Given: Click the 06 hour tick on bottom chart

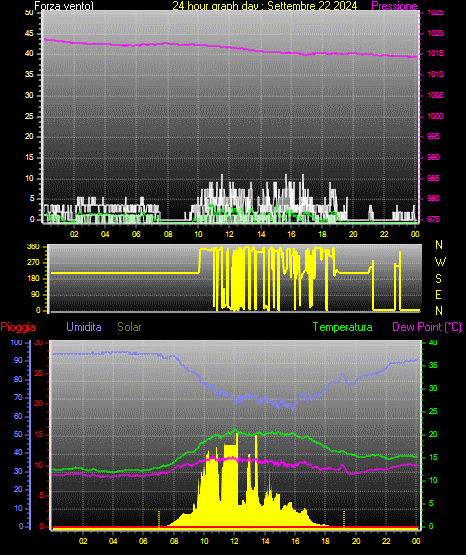Looking at the screenshot, I should tap(143, 541).
